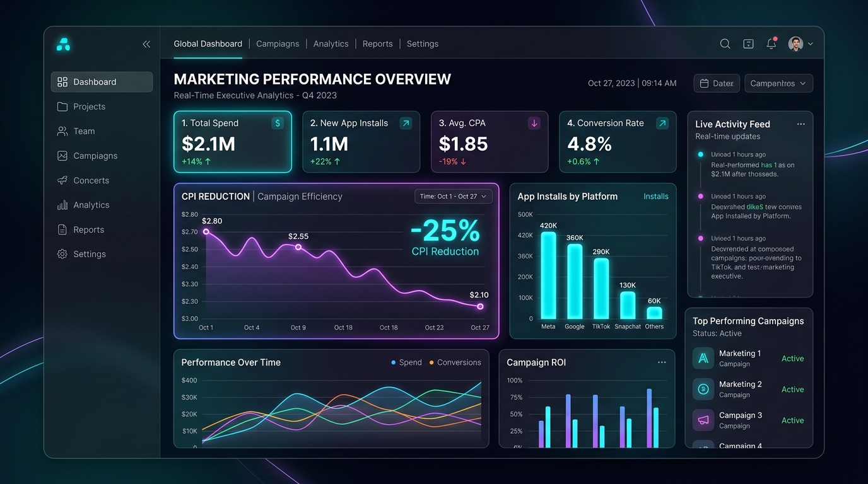Click the down-arrow icon on Avg. CPA card
The width and height of the screenshot is (868, 484).
(x=534, y=123)
